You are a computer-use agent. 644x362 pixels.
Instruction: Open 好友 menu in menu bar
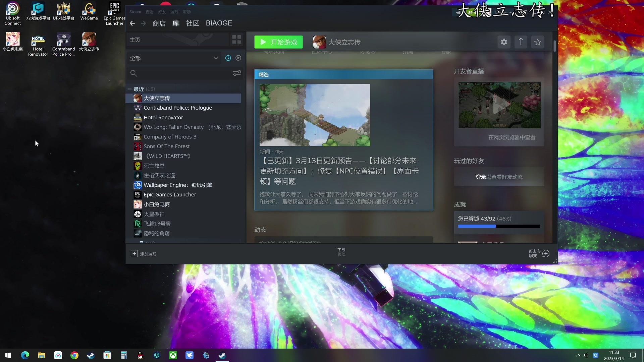[162, 12]
